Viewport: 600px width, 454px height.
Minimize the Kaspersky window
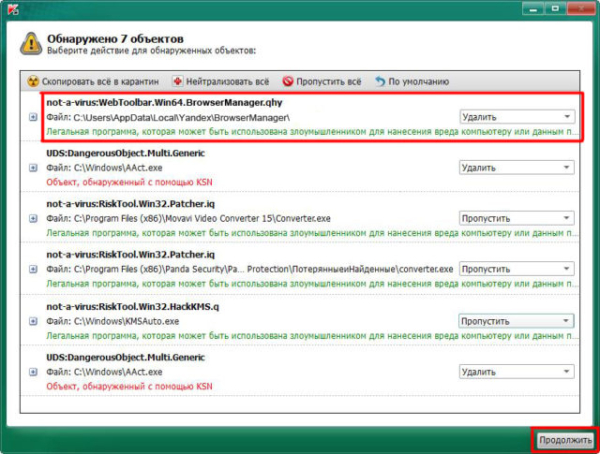pyautogui.click(x=533, y=8)
